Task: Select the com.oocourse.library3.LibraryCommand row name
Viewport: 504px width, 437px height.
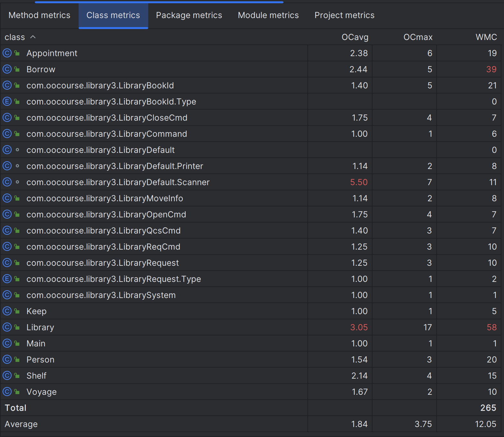Action: coord(107,134)
